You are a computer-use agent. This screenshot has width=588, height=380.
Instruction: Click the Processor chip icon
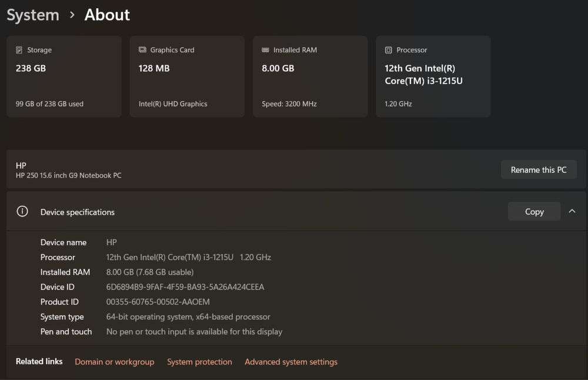pyautogui.click(x=389, y=50)
